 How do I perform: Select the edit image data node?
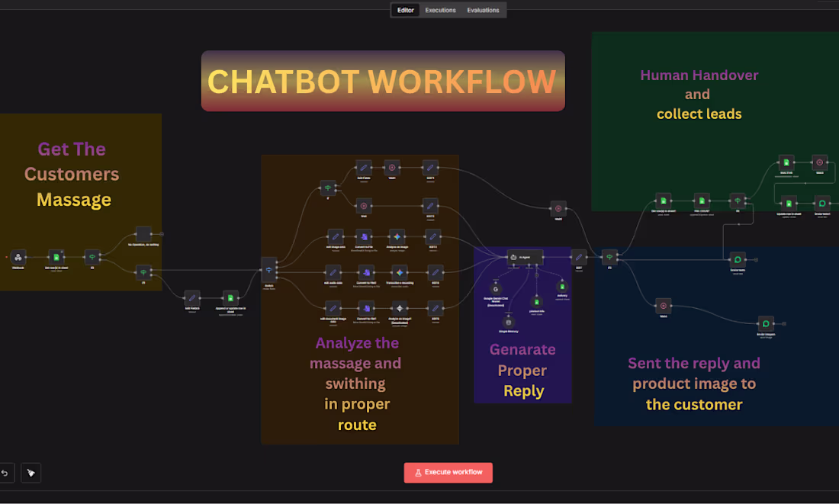tap(335, 236)
